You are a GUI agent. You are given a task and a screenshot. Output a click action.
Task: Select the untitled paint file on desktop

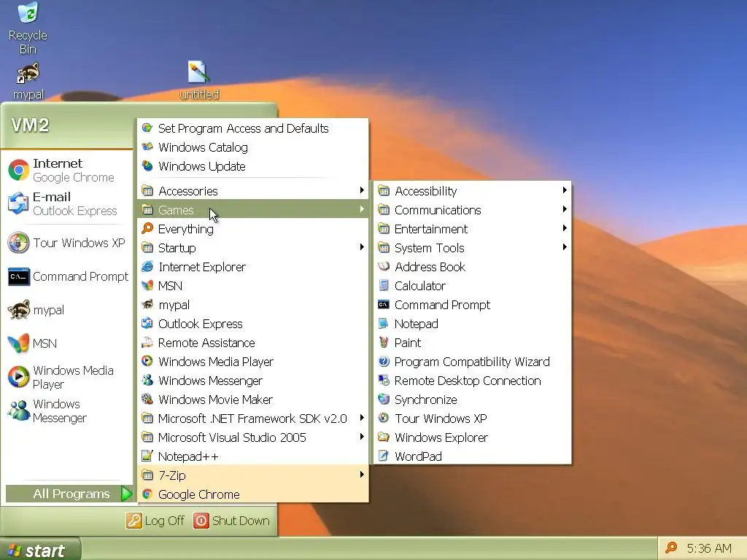point(198,80)
